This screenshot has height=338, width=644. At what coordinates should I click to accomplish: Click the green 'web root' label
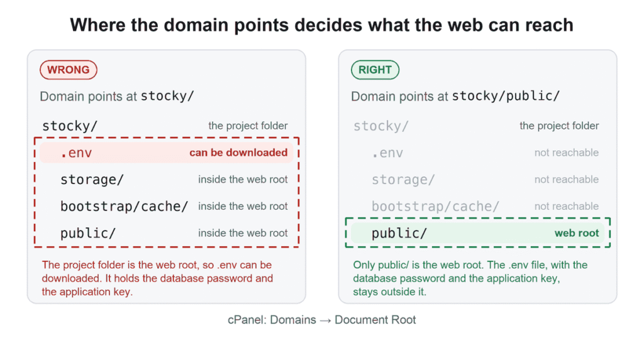tap(577, 233)
